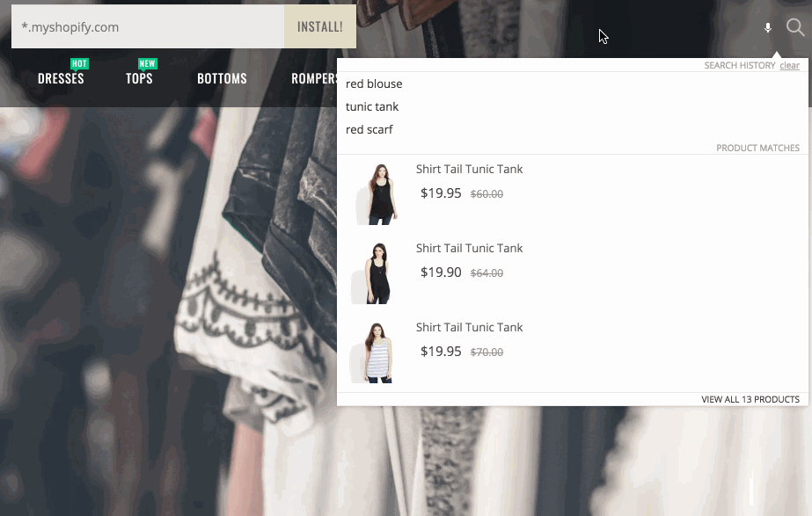812x516 pixels.
Task: Select the Bottoms navigation item
Action: (x=222, y=79)
